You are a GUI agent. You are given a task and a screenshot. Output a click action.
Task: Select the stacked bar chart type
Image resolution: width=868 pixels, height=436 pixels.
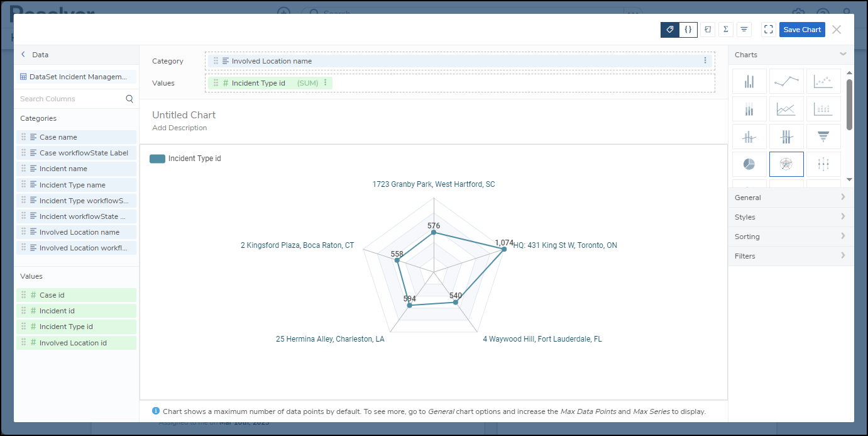point(749,109)
